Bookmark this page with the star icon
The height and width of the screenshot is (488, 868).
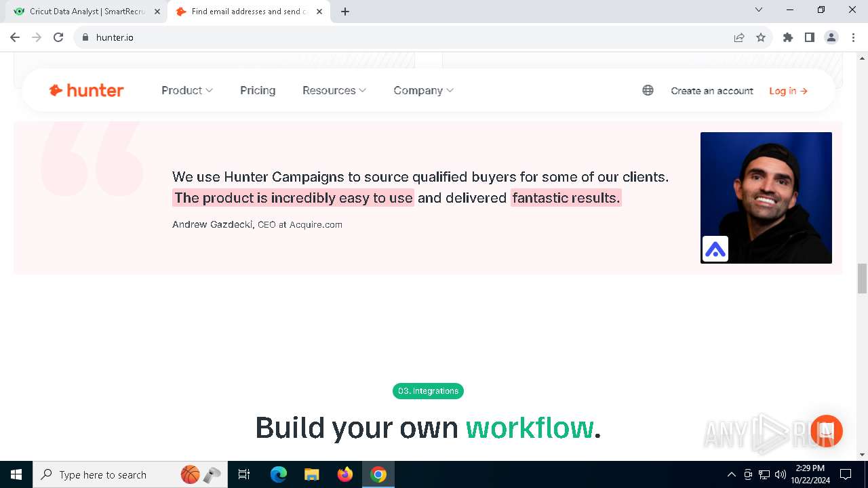click(761, 37)
